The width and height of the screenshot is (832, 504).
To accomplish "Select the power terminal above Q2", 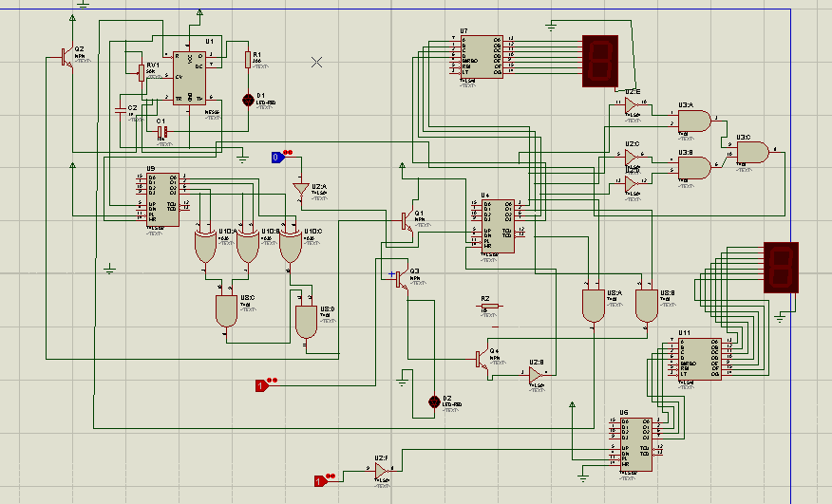I will [73, 18].
